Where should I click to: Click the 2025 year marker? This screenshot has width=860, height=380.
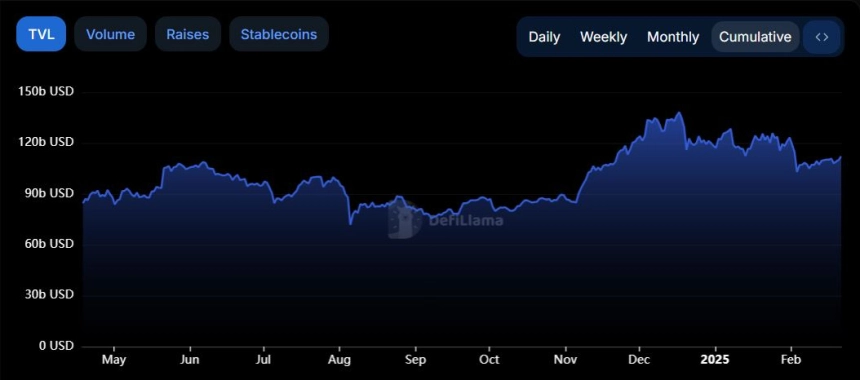[715, 360]
